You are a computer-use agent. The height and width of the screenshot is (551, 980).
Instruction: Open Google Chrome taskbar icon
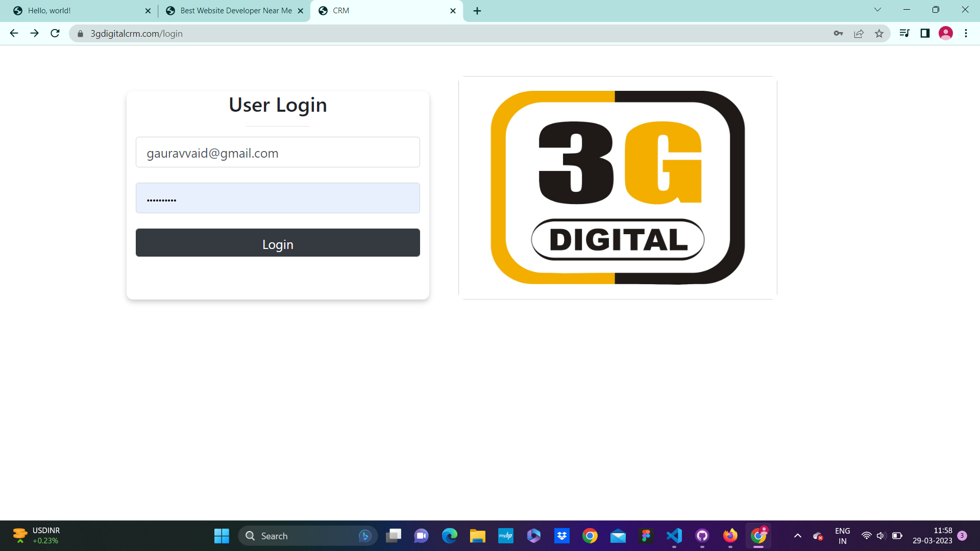590,536
